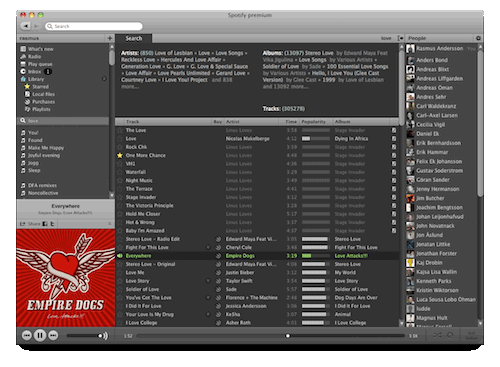Open Anders Bond's profile avatar
Screen dimensions: 500x367
pyautogui.click(x=410, y=60)
